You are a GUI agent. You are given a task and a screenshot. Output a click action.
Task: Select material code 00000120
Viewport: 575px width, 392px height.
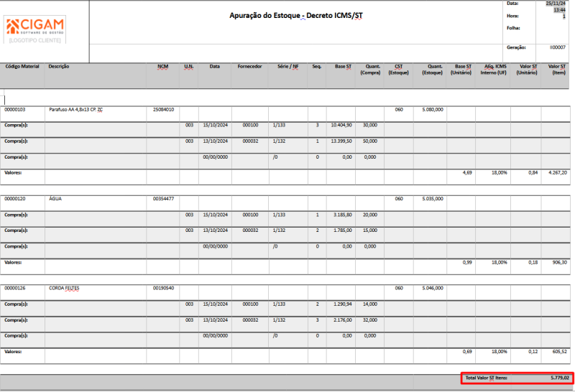[x=14, y=199]
